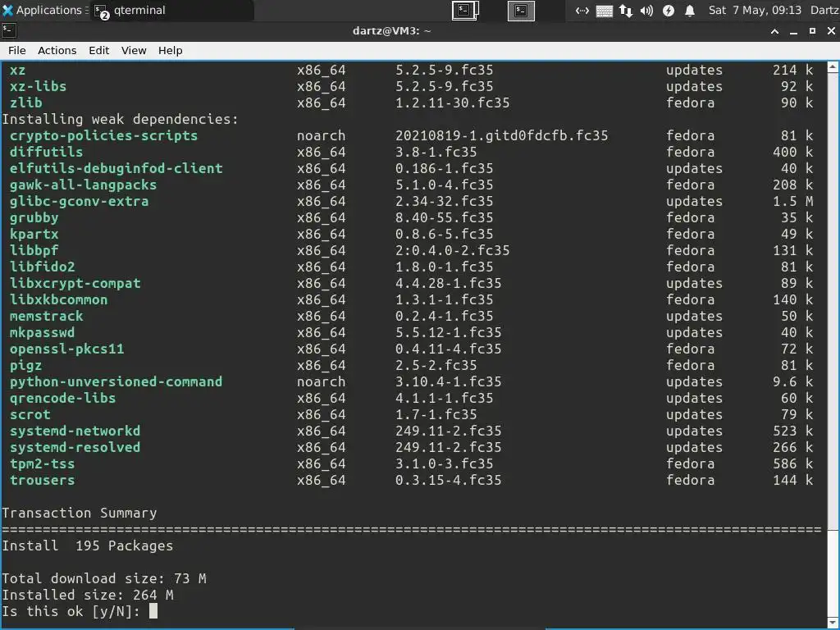Click the package name 'diffutils'
This screenshot has height=630, width=840.
click(46, 152)
